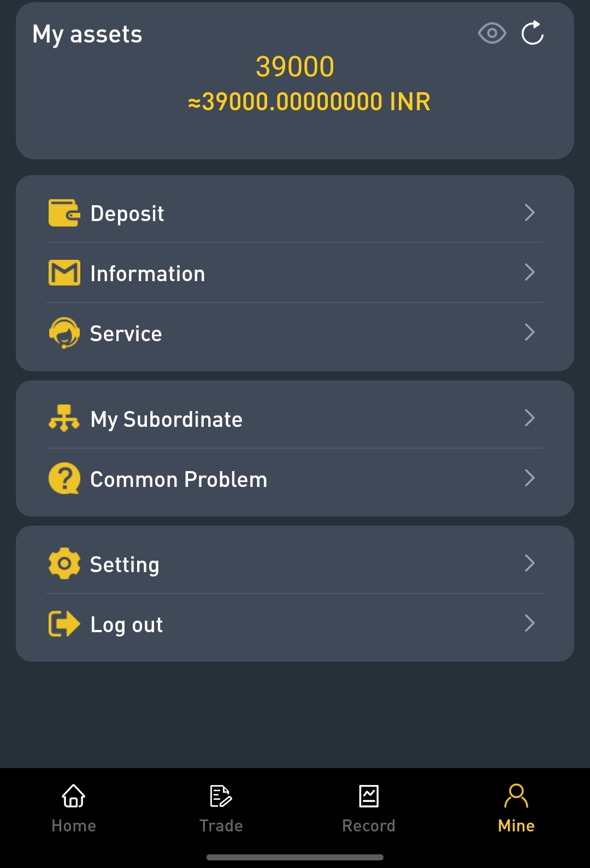This screenshot has width=590, height=868.
Task: Open the Setting row chevron
Action: pos(529,563)
